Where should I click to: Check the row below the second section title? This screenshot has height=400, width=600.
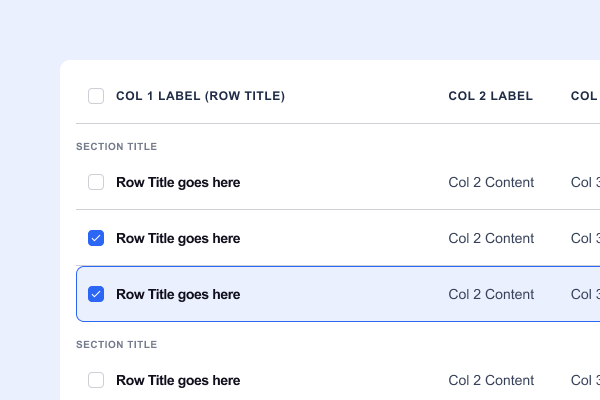click(x=96, y=380)
